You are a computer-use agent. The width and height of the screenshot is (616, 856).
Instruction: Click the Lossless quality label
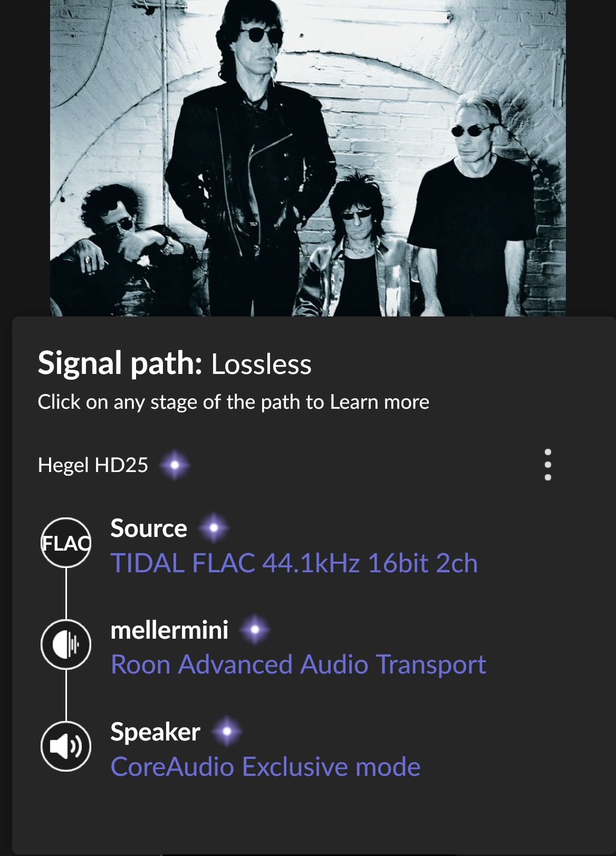point(262,364)
